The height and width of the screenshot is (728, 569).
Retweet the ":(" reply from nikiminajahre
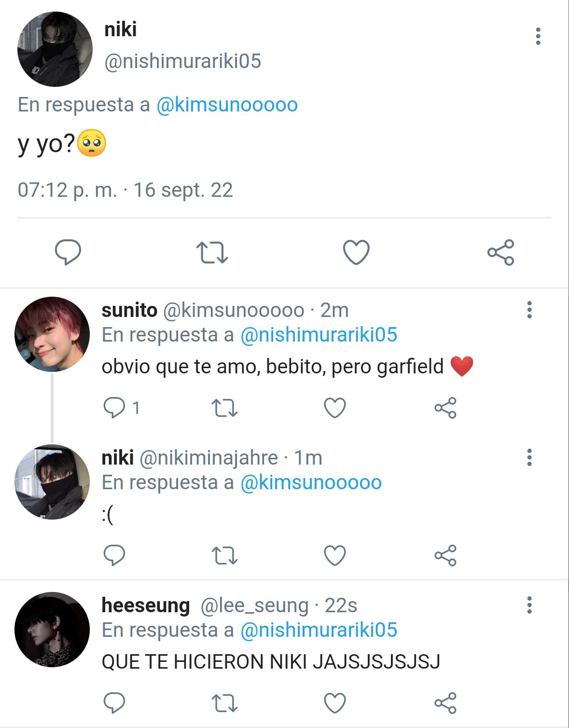click(x=225, y=556)
